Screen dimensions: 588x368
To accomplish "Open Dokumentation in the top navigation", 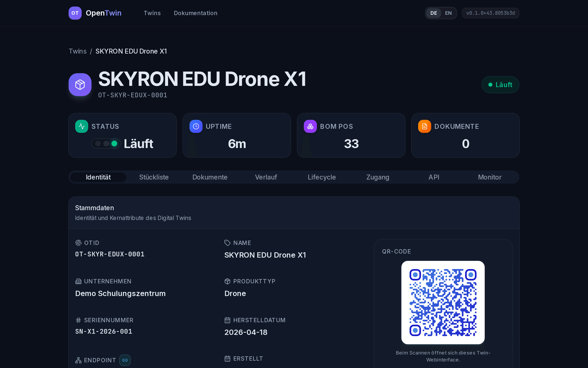I will pos(196,13).
